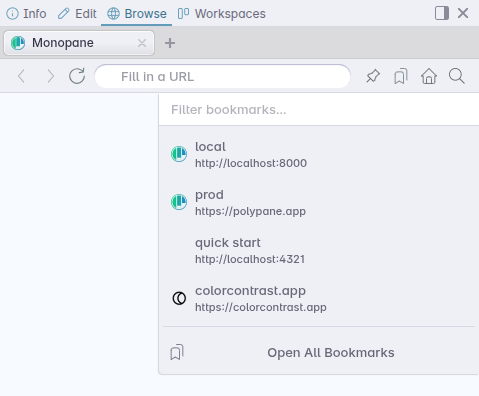
Task: Open the prod bookmark
Action: (x=319, y=202)
